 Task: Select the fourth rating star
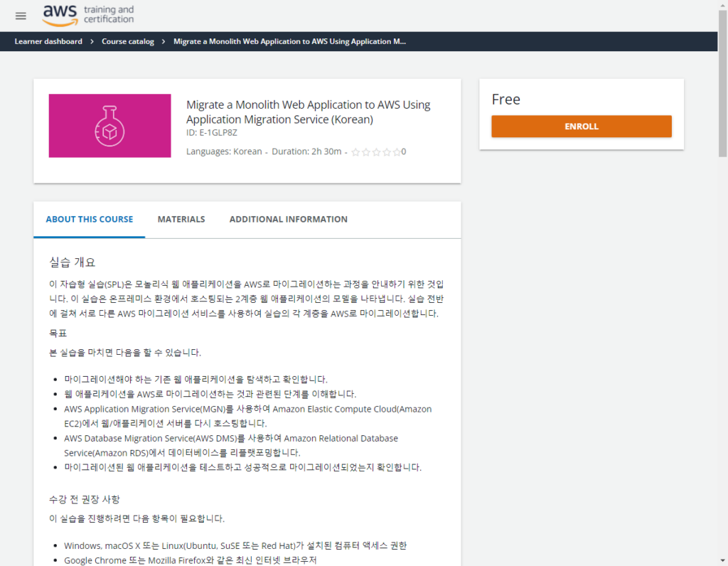(x=386, y=152)
